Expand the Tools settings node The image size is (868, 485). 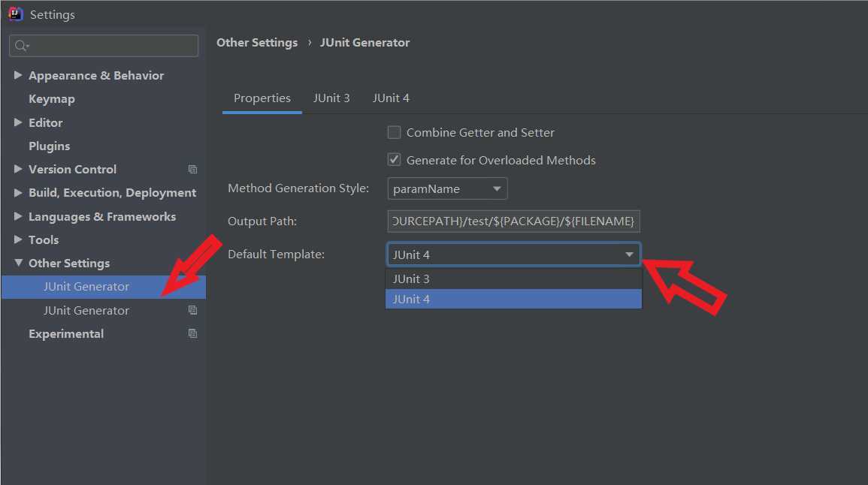pos(18,239)
